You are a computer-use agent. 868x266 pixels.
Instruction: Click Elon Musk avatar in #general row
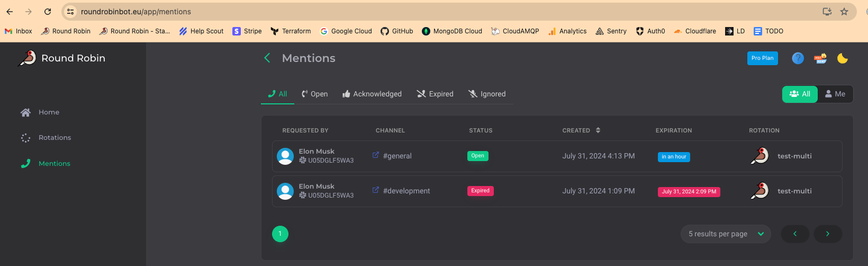point(285,156)
